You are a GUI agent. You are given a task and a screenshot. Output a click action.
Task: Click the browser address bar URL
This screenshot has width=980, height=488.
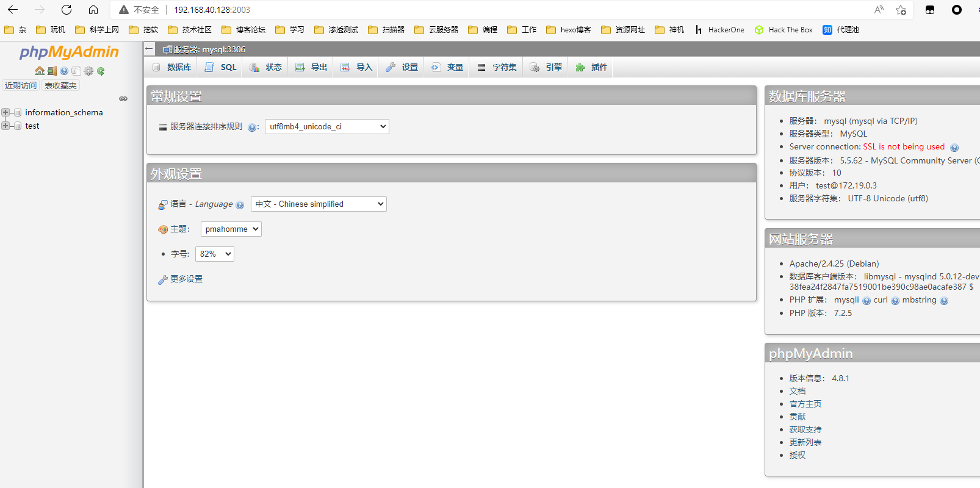pyautogui.click(x=212, y=10)
